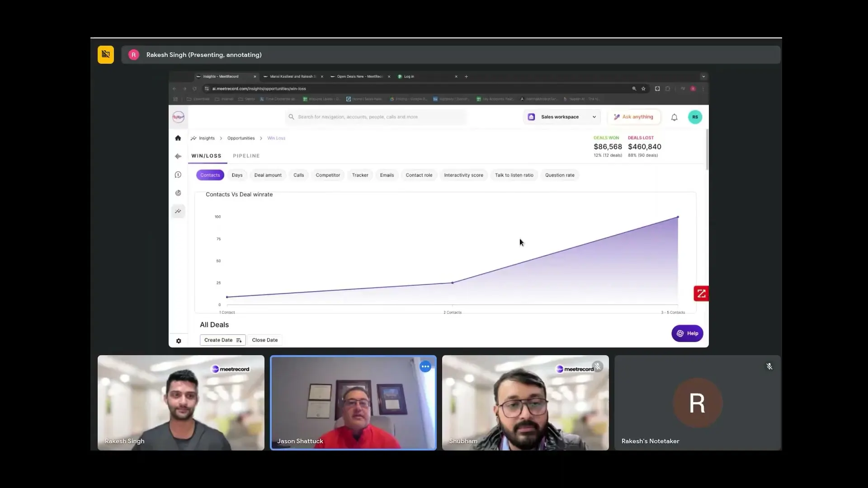Open the audio waveform calls sidebar icon
Screen dimensions: 868x488
click(x=178, y=156)
